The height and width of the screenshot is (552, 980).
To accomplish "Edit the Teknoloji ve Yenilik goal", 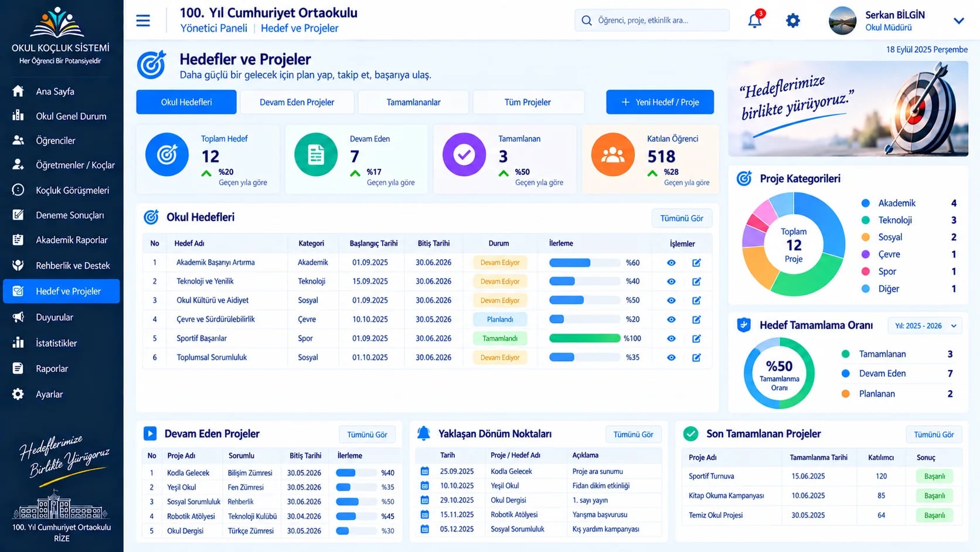I will coord(696,282).
